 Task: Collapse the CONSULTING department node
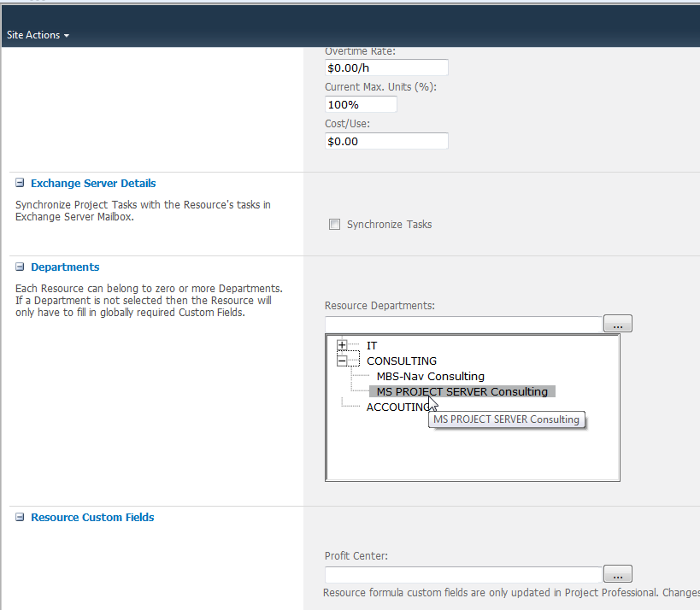pyautogui.click(x=342, y=361)
